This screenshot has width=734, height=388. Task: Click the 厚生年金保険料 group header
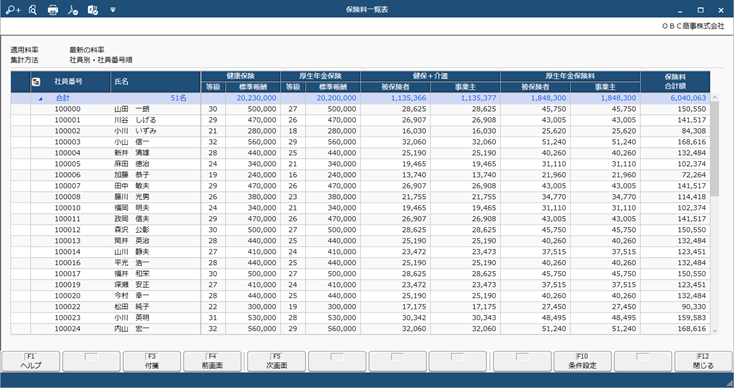point(570,76)
